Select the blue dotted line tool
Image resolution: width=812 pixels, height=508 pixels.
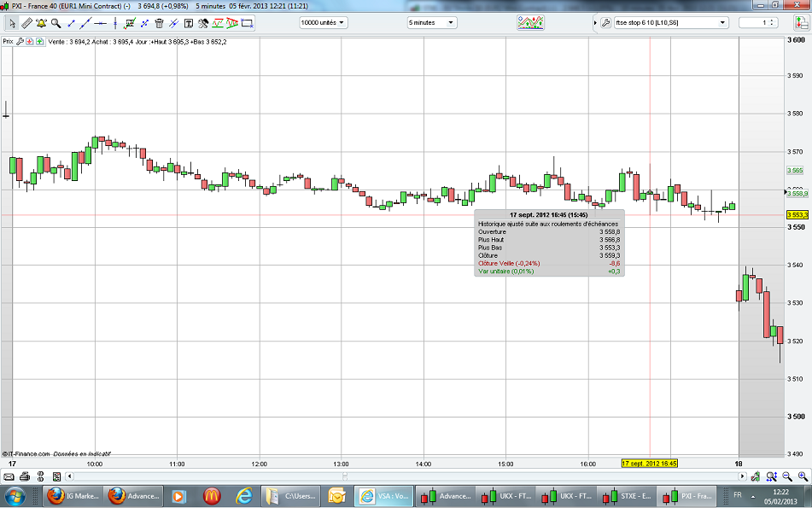(144, 23)
